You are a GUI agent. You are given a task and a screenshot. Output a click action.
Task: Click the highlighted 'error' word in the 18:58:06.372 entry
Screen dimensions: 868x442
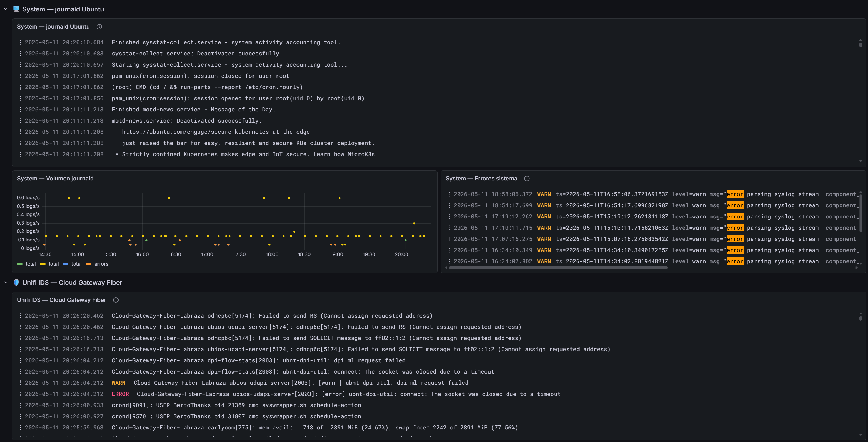click(x=735, y=194)
